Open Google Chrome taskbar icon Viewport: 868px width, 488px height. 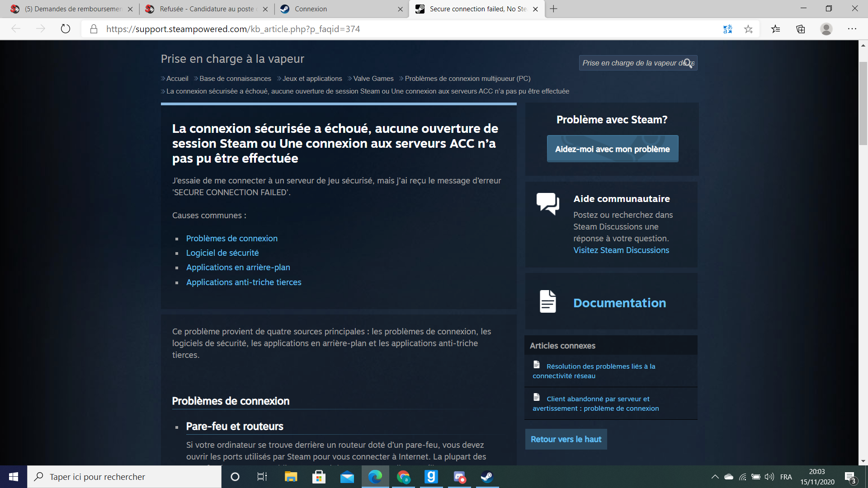pos(403,477)
